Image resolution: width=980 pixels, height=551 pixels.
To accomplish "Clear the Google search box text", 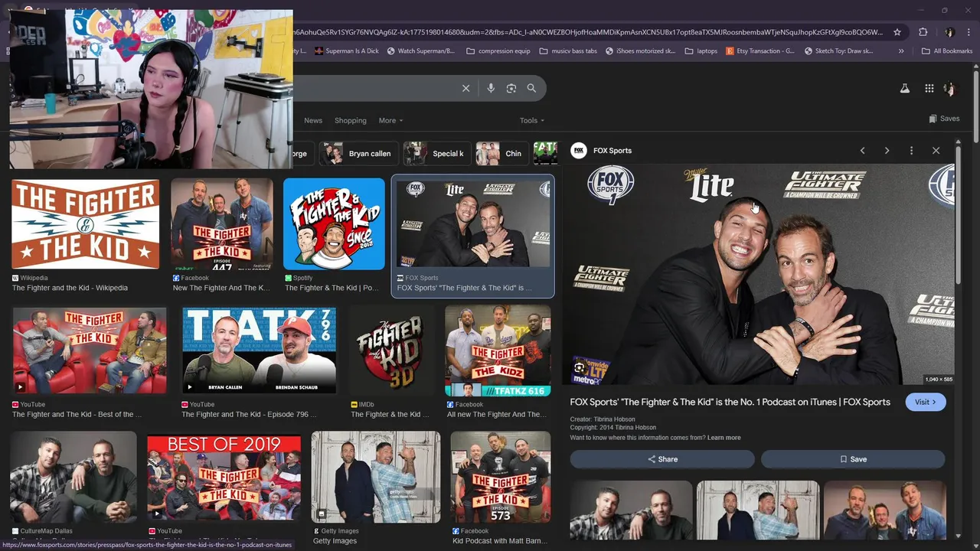I will coord(465,88).
